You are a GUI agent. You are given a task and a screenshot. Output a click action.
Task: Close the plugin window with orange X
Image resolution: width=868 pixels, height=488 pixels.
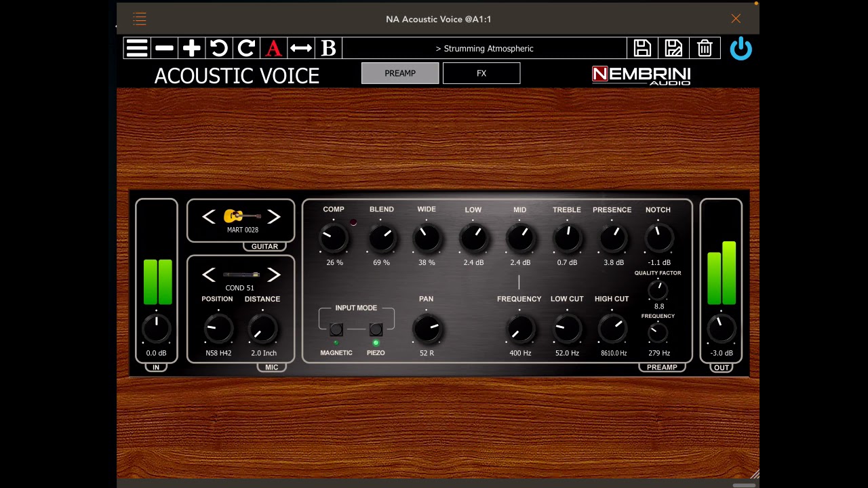(x=736, y=19)
